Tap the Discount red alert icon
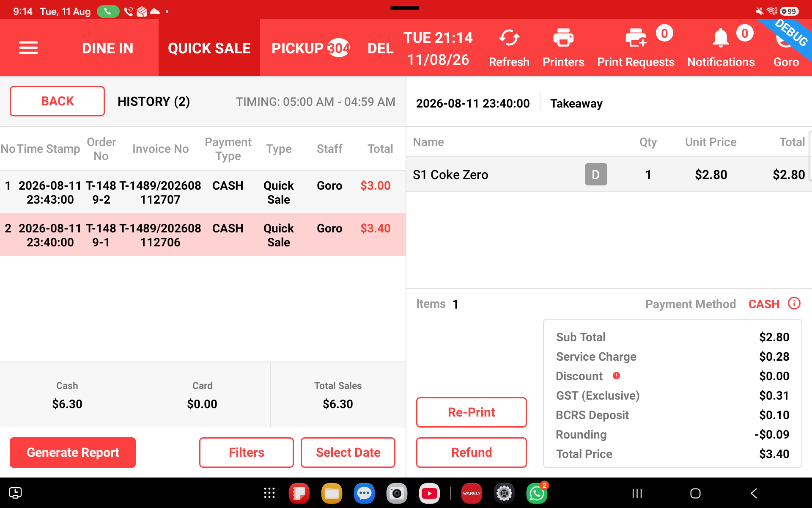 click(617, 375)
